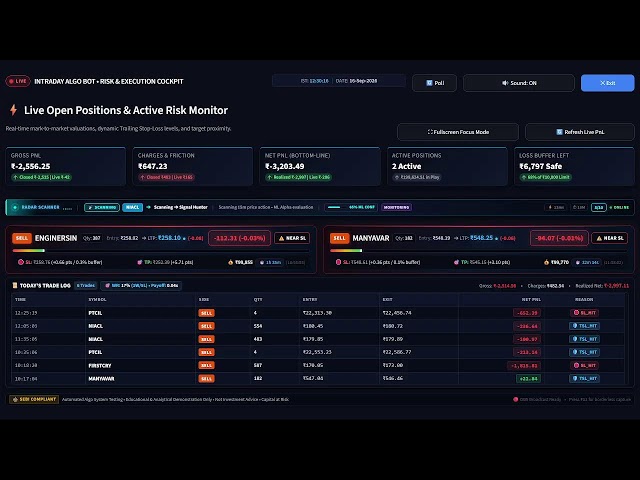Image resolution: width=640 pixels, height=480 pixels.
Task: Click the green limit badge under Loss Buffer Left
Action: tap(546, 177)
